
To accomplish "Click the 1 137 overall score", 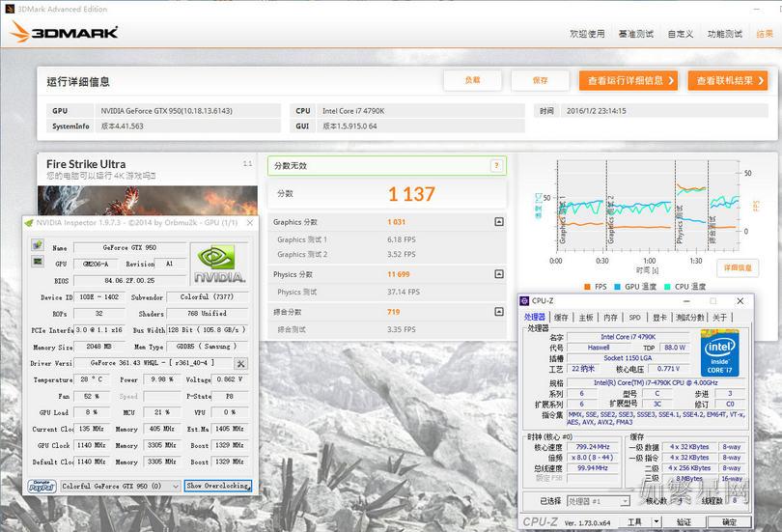I will coord(411,194).
